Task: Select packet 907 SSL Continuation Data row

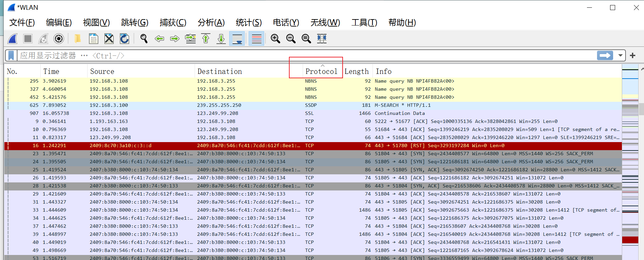Action: 313,113
